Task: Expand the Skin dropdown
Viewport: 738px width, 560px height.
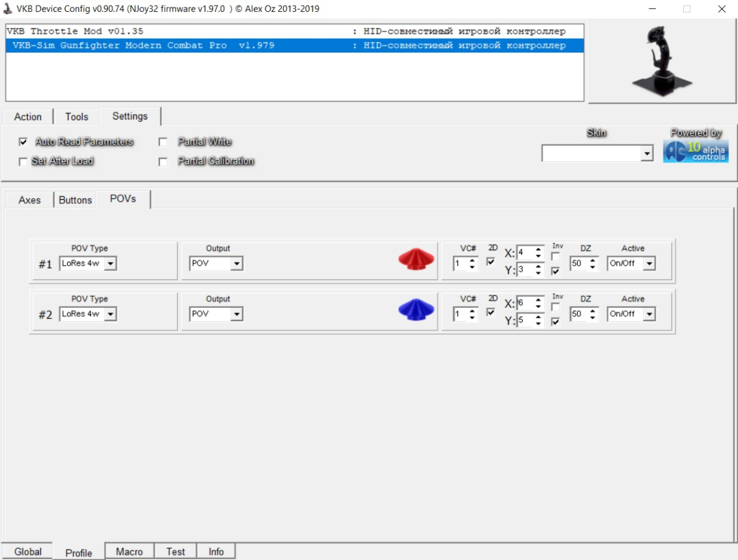Action: (x=647, y=154)
